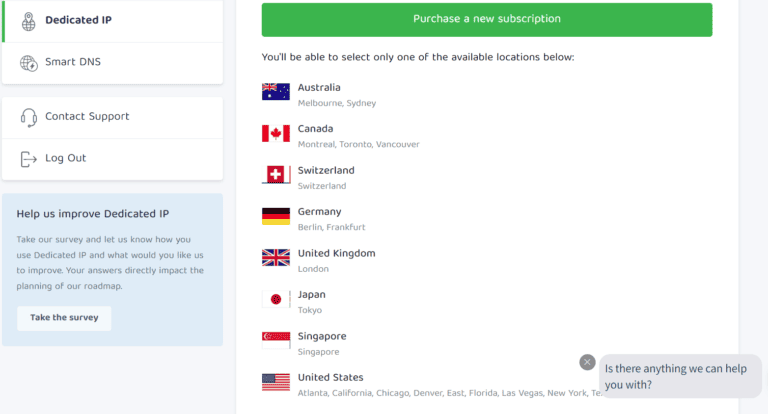This screenshot has height=414, width=768.
Task: Click the Take the survey button
Action: [x=64, y=318]
